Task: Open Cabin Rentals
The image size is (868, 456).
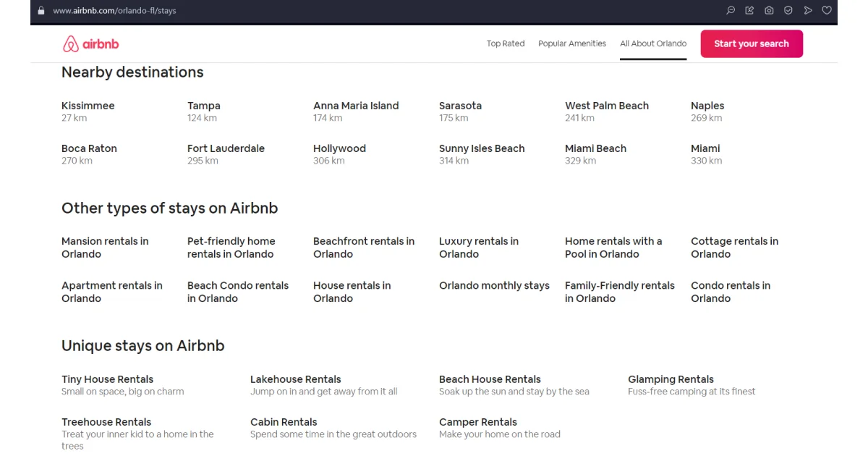Action: point(333,428)
